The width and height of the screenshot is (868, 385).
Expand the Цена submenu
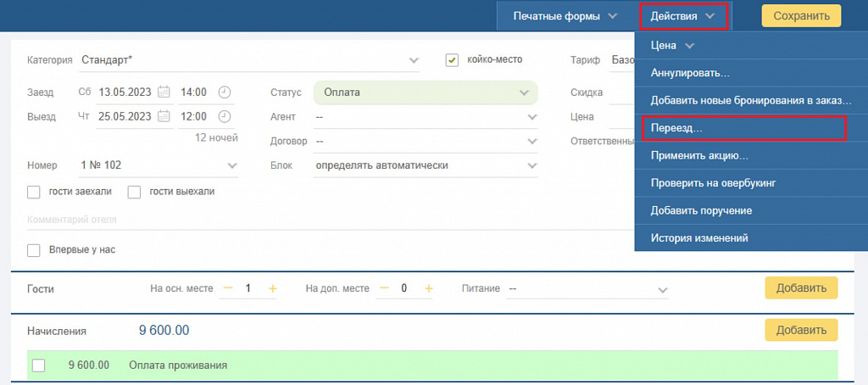(x=751, y=46)
